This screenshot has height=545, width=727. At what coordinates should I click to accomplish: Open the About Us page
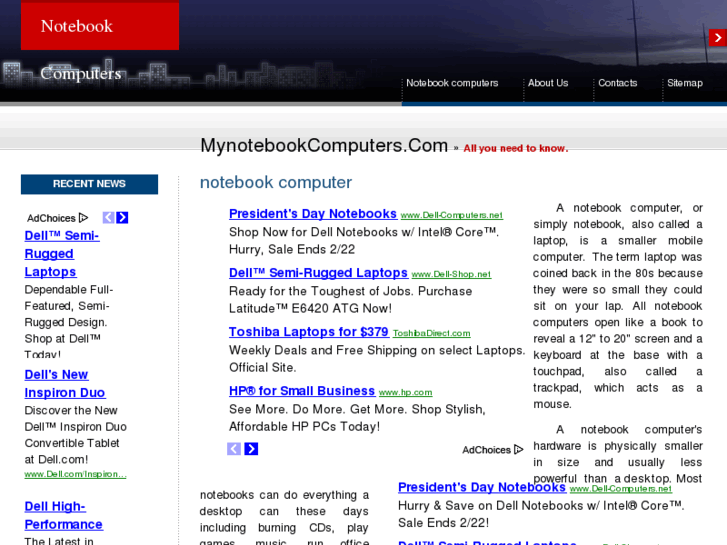pos(548,83)
